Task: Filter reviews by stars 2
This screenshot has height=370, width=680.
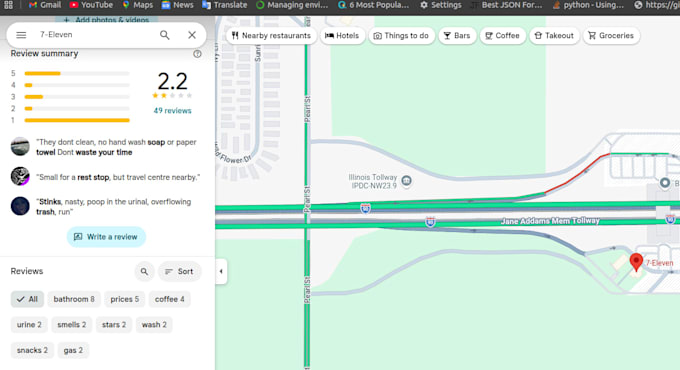Action: (x=114, y=325)
